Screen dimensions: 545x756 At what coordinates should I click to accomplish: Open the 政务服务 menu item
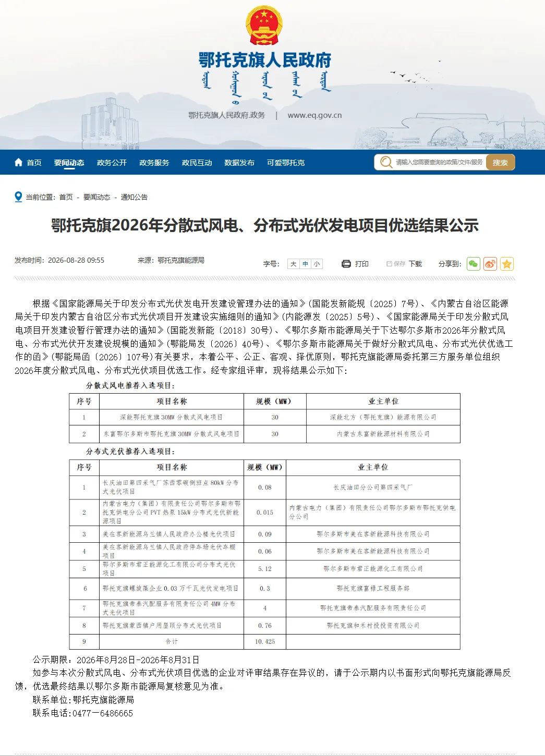(154, 163)
